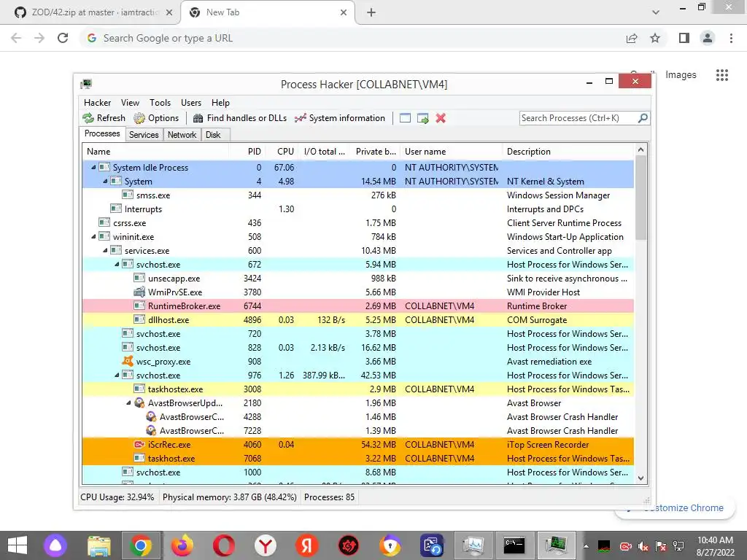
Task: Open the Hacker menu
Action: [x=97, y=103]
